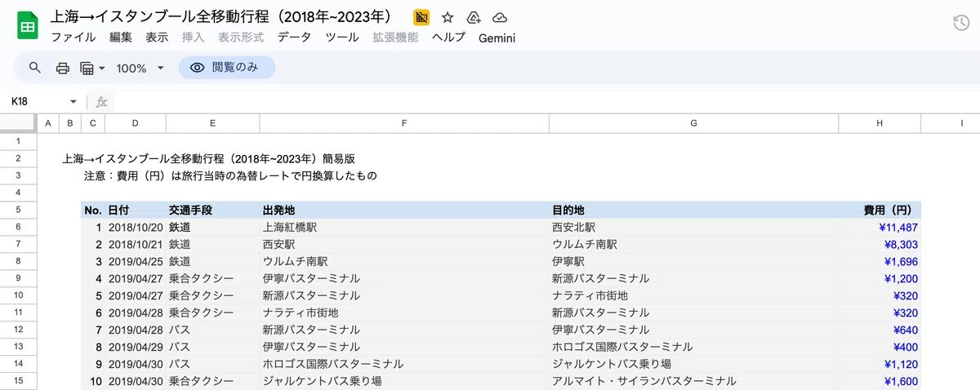Click the search magnifier in toolbar

tap(34, 68)
